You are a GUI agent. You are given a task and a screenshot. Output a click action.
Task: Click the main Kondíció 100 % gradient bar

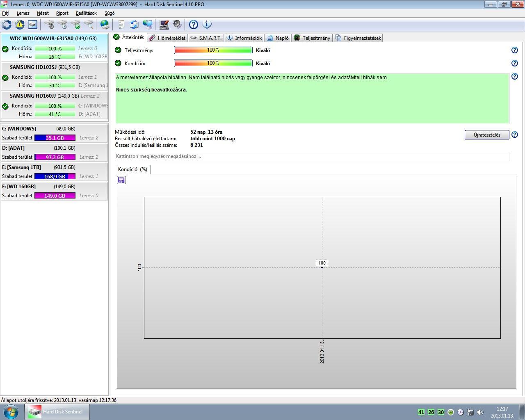pyautogui.click(x=213, y=63)
